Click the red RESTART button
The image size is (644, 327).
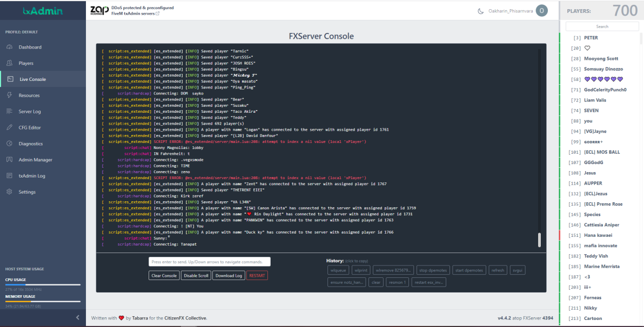tap(257, 275)
